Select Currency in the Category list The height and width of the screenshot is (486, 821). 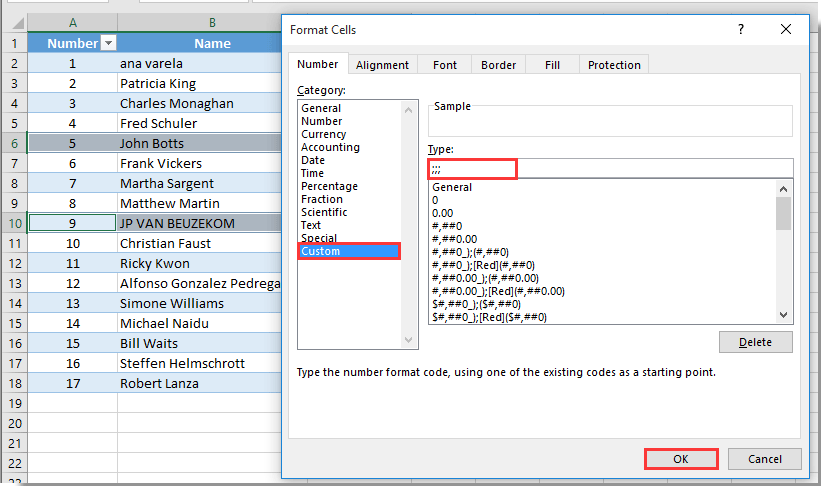point(323,134)
